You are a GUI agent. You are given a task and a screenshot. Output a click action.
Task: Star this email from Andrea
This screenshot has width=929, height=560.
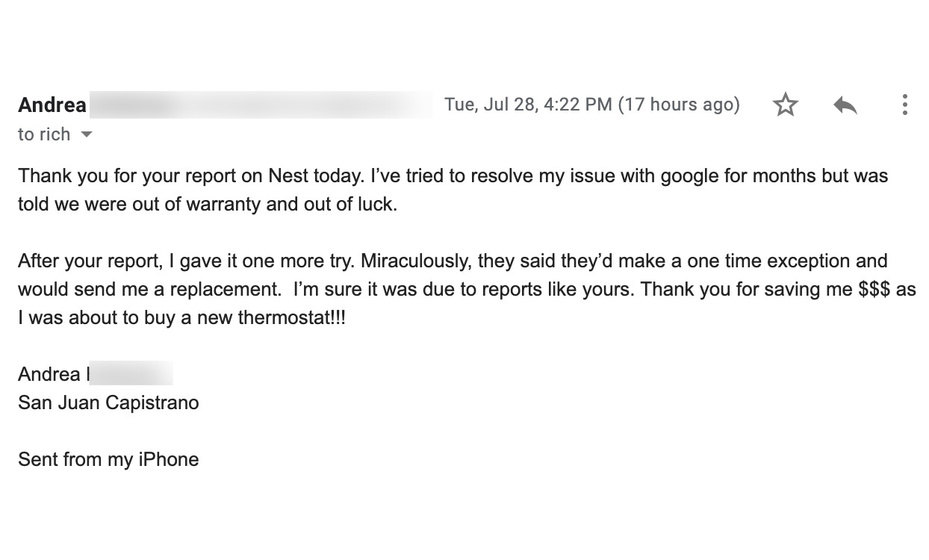[x=786, y=105]
